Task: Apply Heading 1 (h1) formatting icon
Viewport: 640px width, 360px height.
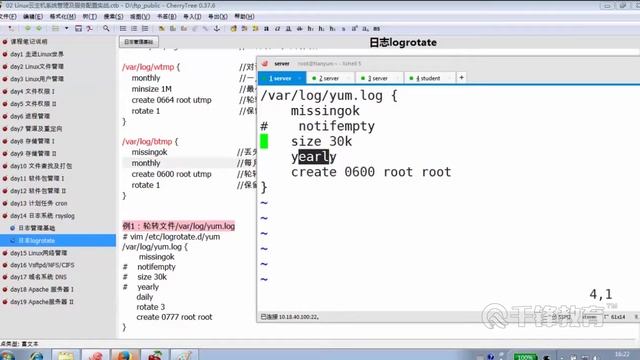Action: tap(311, 29)
